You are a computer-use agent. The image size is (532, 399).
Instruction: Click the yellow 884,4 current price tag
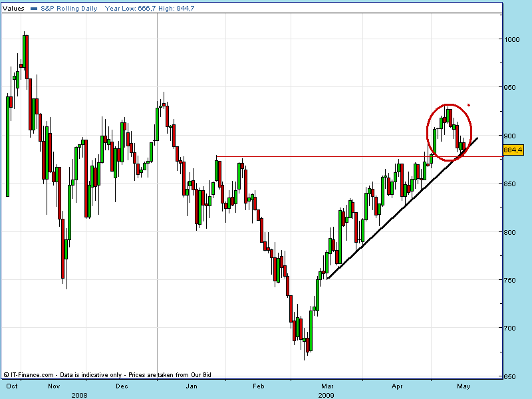[513, 150]
